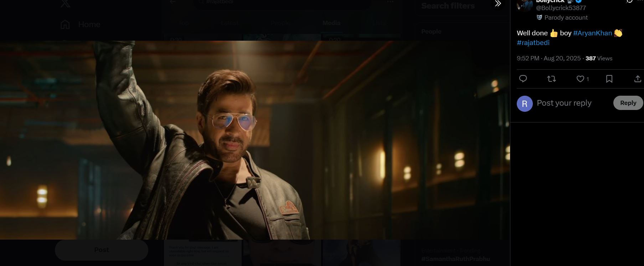644x266 pixels.
Task: Like the Bollycrick post
Action: pos(580,79)
